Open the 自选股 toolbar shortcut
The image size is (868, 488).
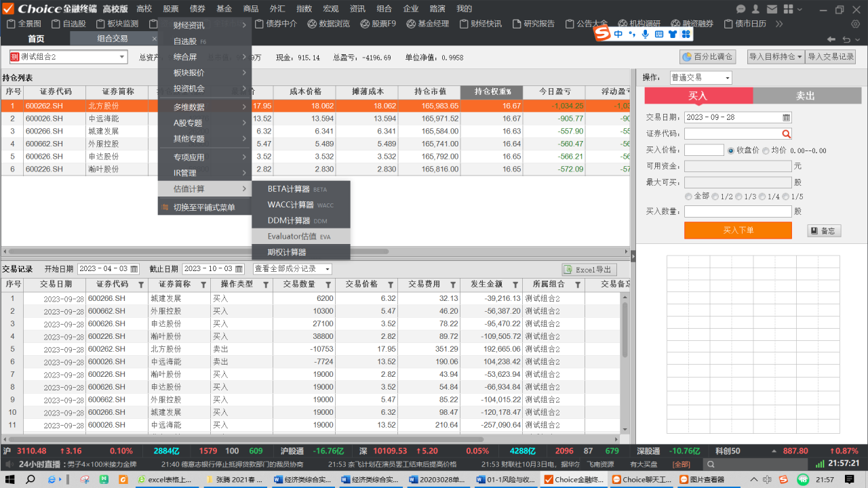click(68, 24)
